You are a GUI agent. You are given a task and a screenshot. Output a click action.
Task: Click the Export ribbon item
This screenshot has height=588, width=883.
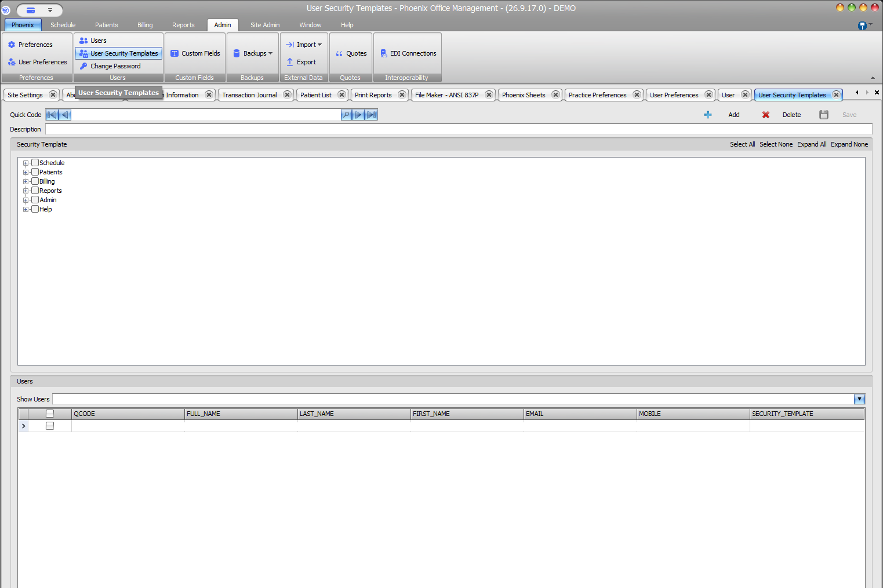(301, 62)
